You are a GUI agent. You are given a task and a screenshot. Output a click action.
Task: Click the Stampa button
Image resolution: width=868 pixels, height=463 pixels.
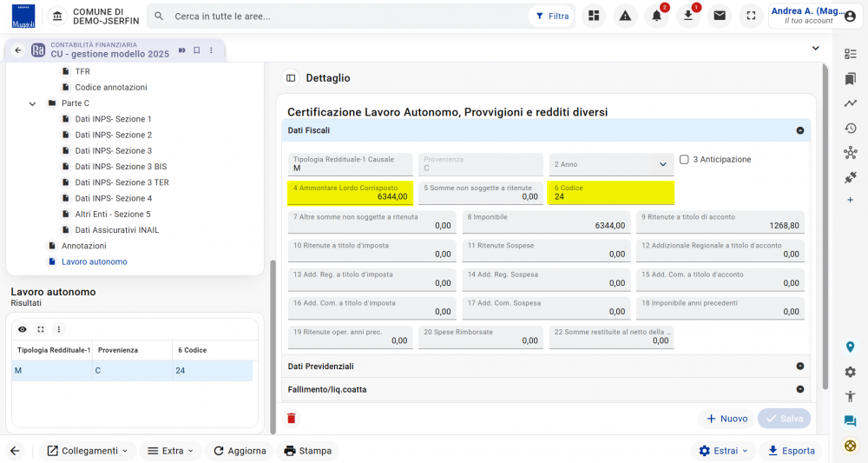coord(308,451)
